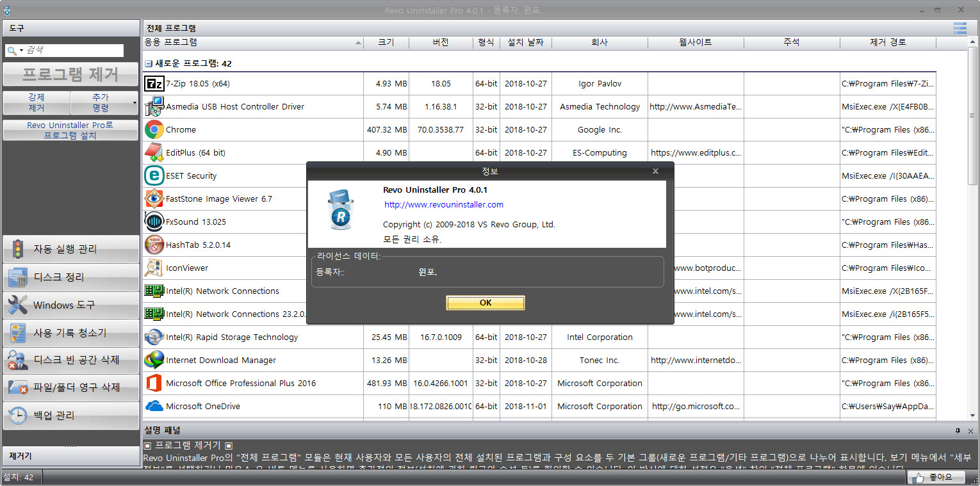This screenshot has width=980, height=486.
Task: Click the 강제 제거 button
Action: coord(37,102)
